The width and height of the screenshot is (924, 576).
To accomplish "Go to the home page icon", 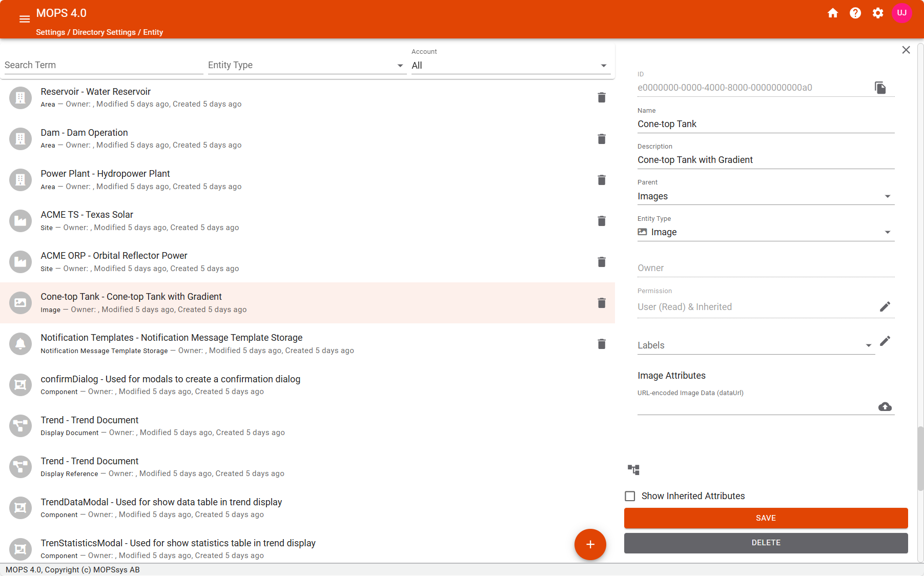I will click(833, 13).
